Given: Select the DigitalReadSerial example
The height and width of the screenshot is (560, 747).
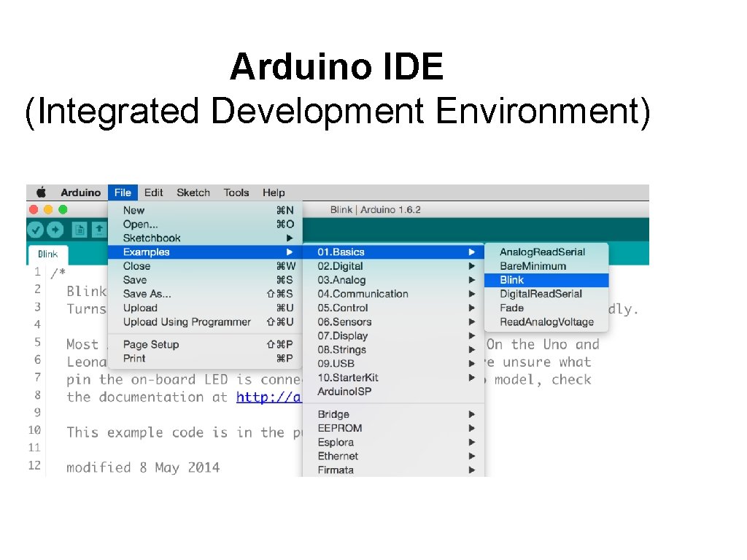Looking at the screenshot, I should point(546,294).
